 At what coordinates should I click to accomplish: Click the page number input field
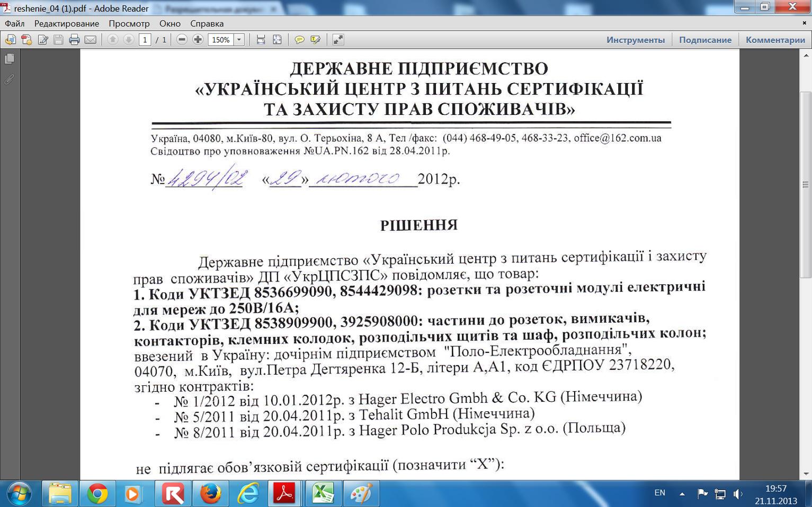point(145,40)
